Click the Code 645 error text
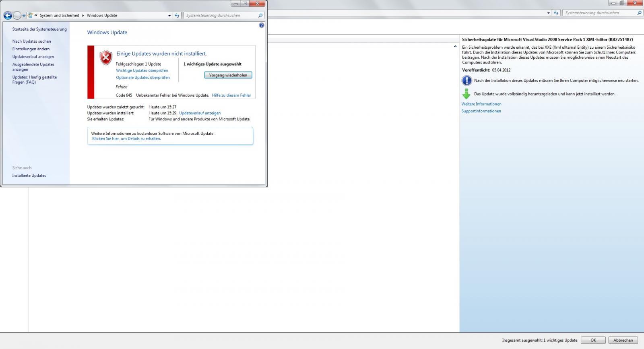Image resolution: width=644 pixels, height=349 pixels. coord(124,95)
